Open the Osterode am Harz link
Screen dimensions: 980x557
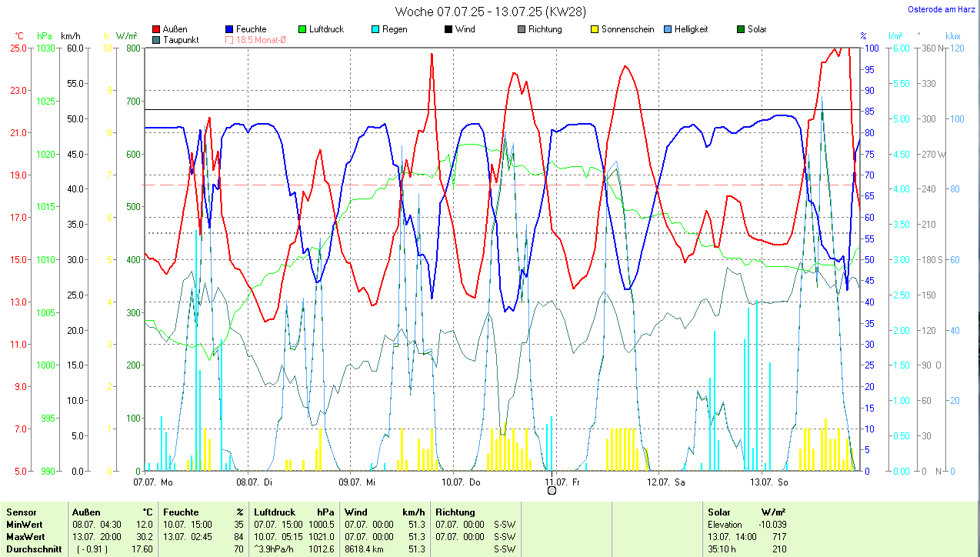(942, 9)
